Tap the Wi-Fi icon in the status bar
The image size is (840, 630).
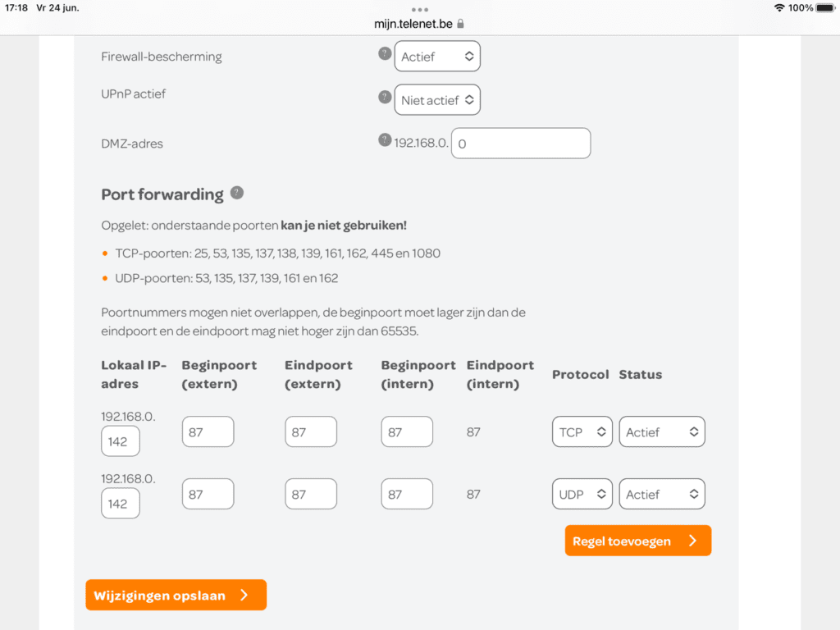click(x=778, y=8)
